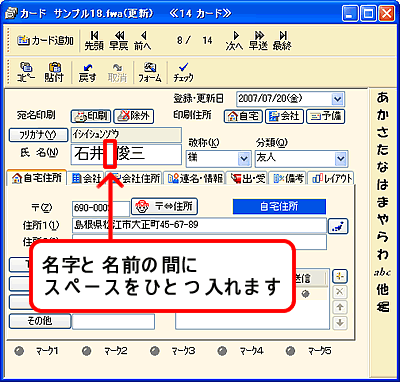Go to next card with 次へ
Viewport: 400px width, 382px height.
pyautogui.click(x=234, y=41)
